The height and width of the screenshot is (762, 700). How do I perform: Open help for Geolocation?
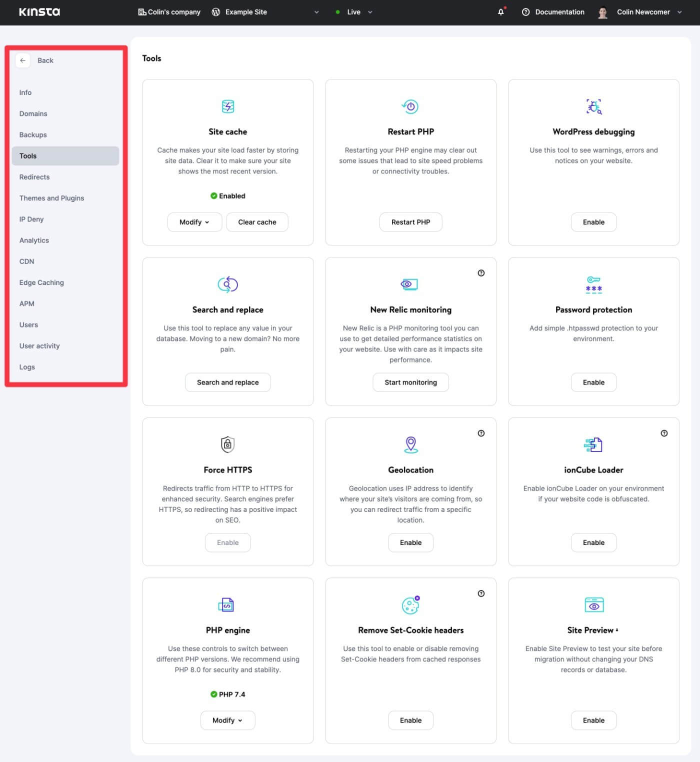pyautogui.click(x=481, y=433)
